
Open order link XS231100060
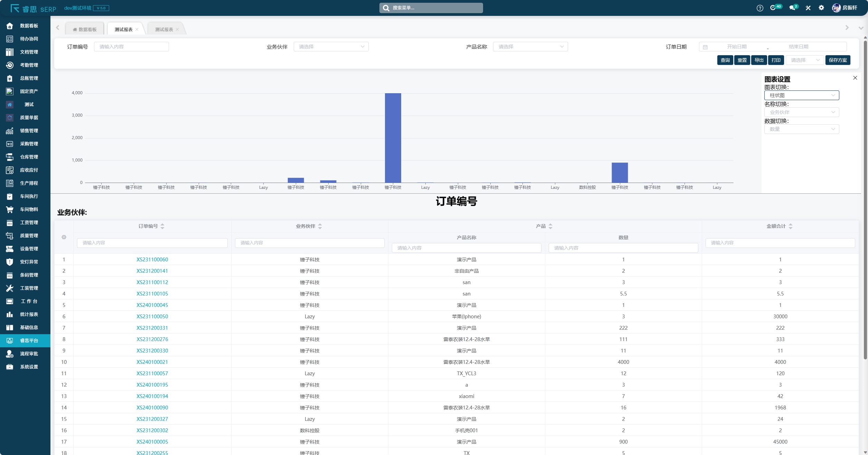coord(152,260)
